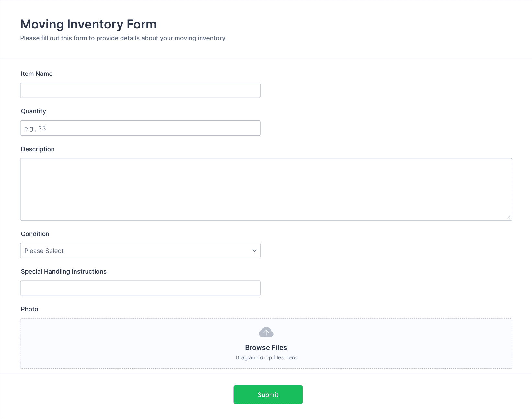Click inside the Description text area

click(x=266, y=189)
